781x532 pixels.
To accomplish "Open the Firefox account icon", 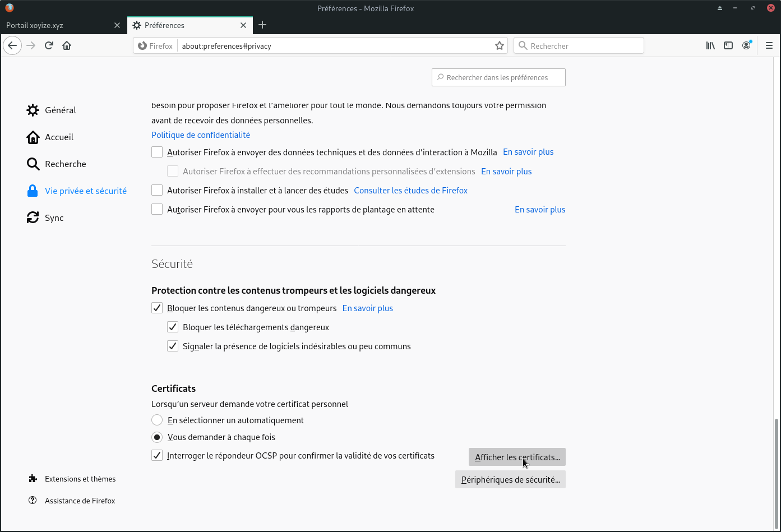I will pyautogui.click(x=746, y=45).
